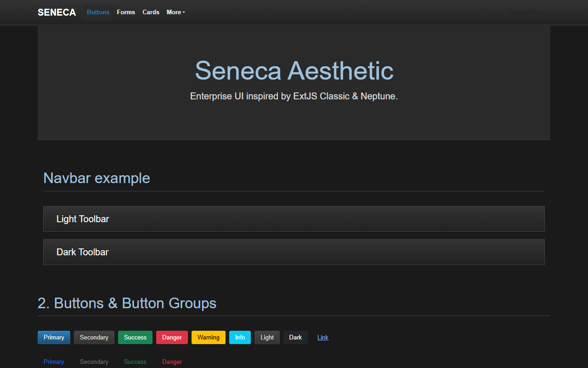The height and width of the screenshot is (368, 588).
Task: Click the Dark button
Action: 295,338
